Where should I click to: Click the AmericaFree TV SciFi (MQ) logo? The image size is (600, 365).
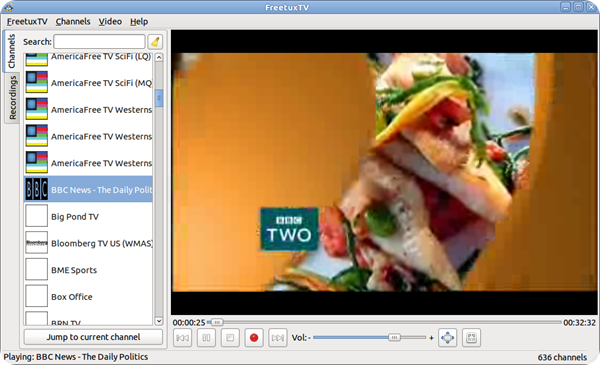point(37,82)
